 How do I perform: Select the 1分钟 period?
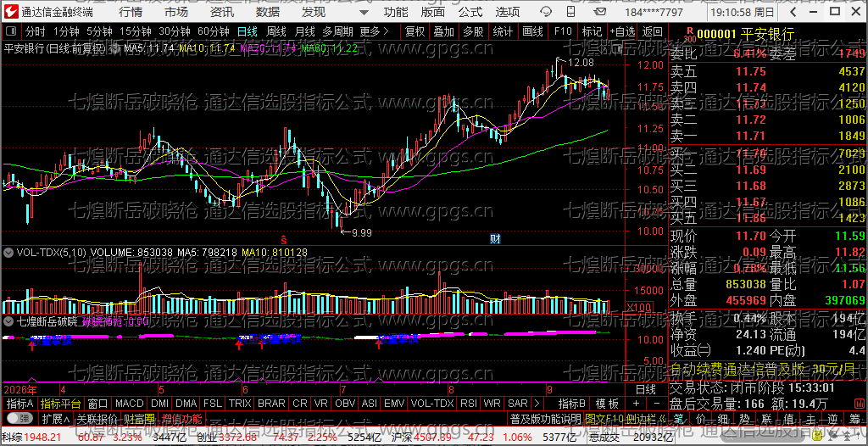[x=67, y=31]
